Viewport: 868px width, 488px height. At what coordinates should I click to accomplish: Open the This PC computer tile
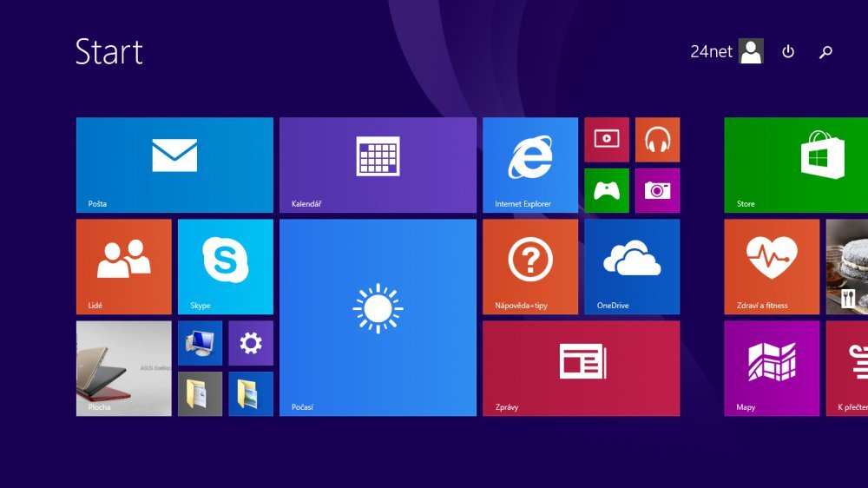click(x=200, y=343)
